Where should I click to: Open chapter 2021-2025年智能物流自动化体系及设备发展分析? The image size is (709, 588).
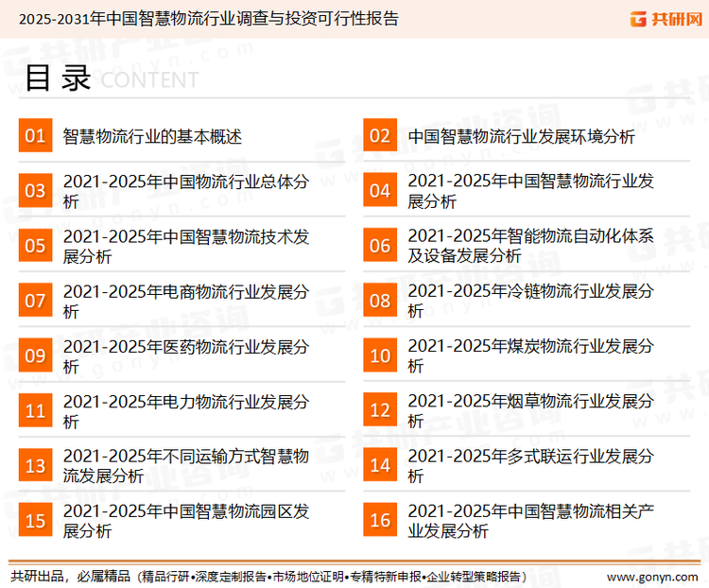coord(531,246)
